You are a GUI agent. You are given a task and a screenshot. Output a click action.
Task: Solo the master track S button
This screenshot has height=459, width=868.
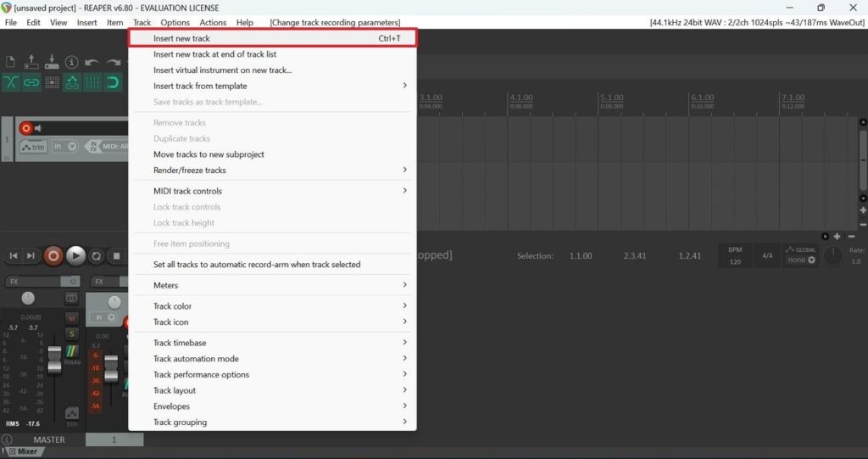point(71,333)
